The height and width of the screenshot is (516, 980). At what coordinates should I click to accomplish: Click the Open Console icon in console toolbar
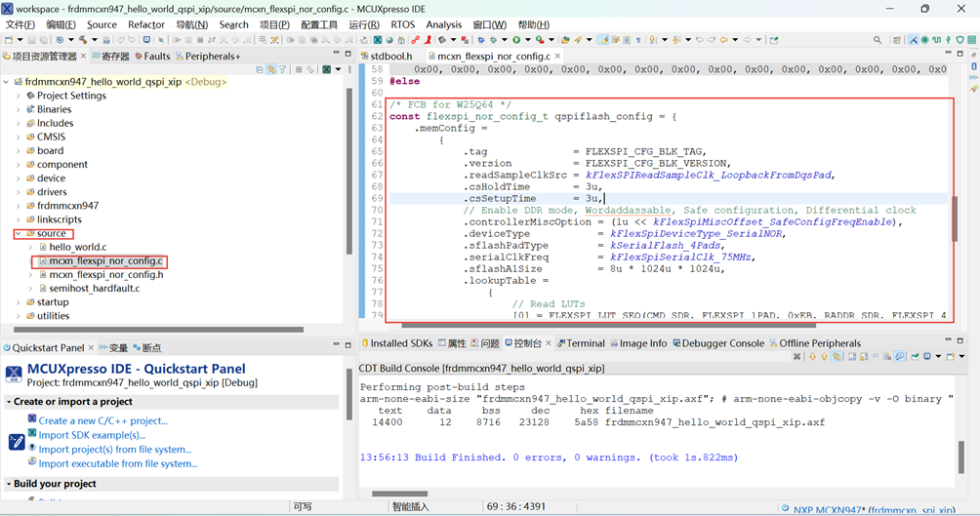point(950,357)
